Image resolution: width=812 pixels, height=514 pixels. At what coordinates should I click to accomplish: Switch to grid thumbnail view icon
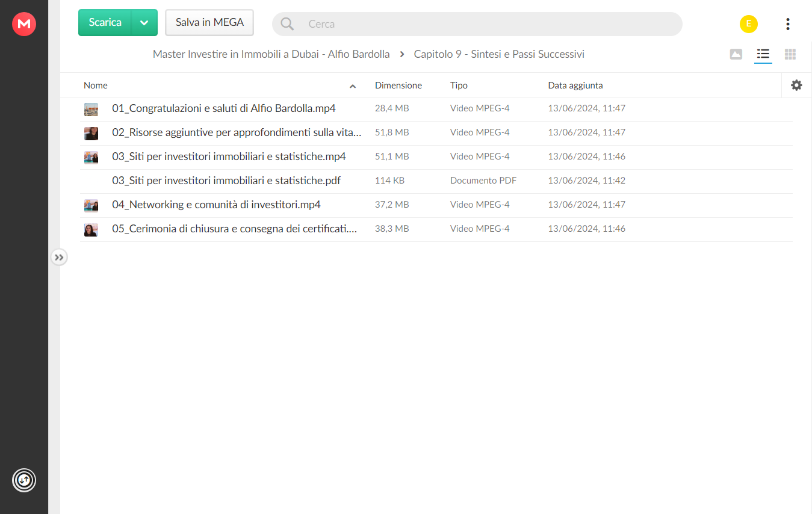(790, 54)
